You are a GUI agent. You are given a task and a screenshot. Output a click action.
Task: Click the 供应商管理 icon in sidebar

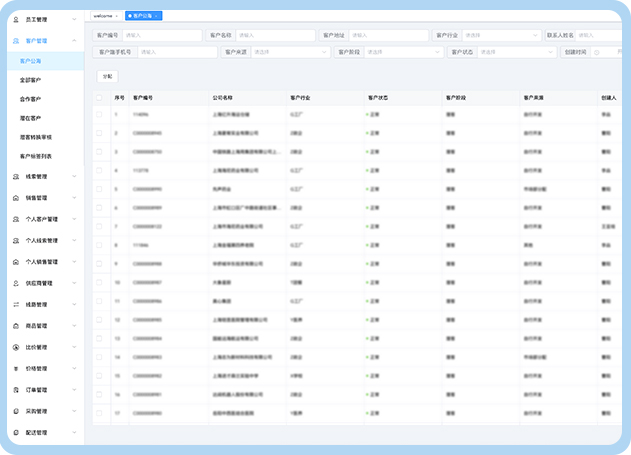tap(16, 283)
